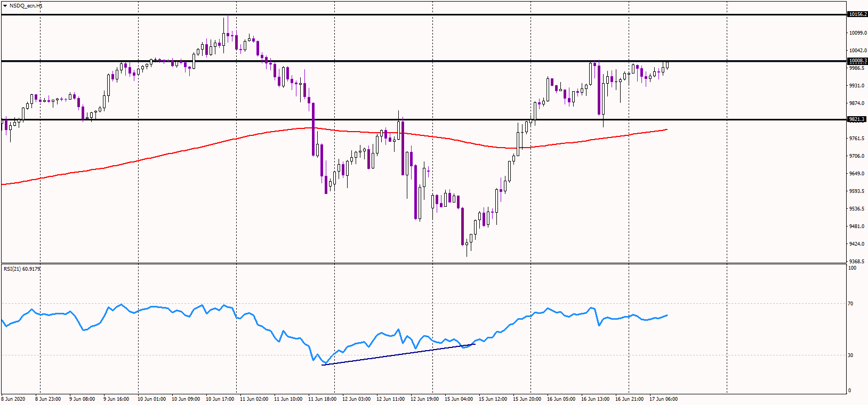868x405 pixels.
Task: Click the NSDQ_ecn,H1 chart title
Action: click(26, 5)
